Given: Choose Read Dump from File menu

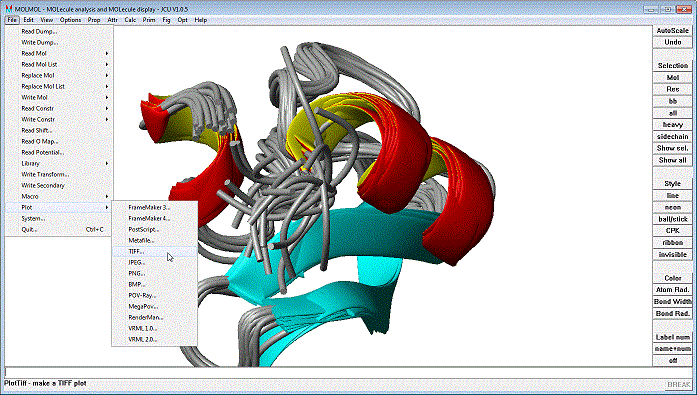Looking at the screenshot, I should (59, 32).
